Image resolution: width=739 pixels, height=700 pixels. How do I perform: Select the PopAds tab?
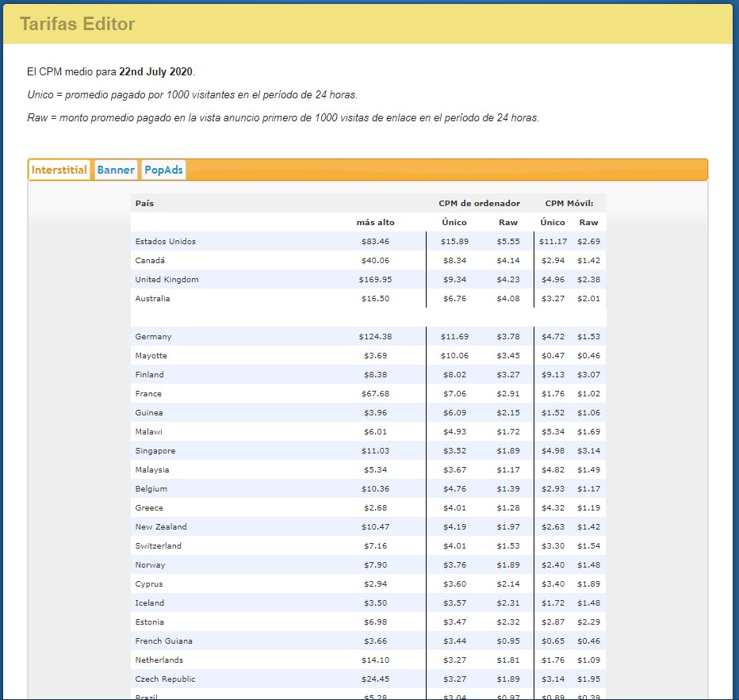pyautogui.click(x=163, y=170)
